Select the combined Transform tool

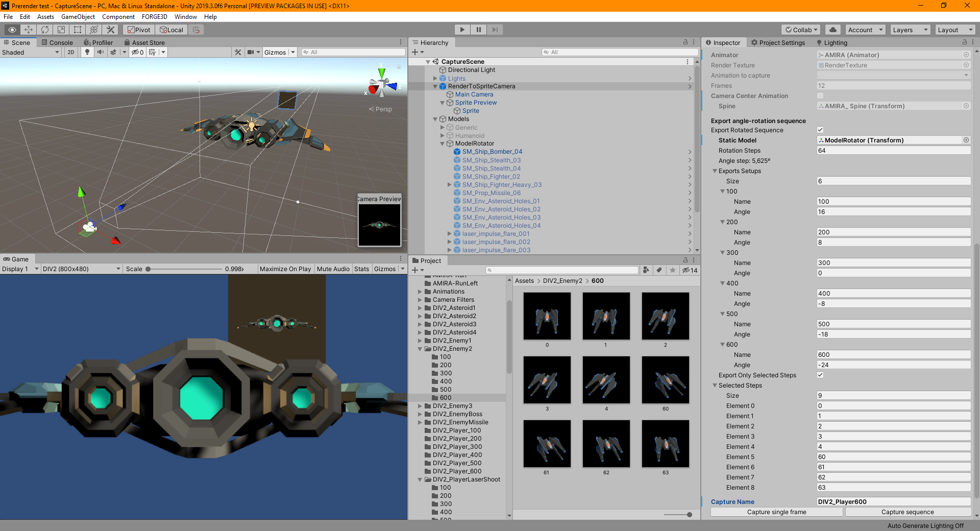94,30
